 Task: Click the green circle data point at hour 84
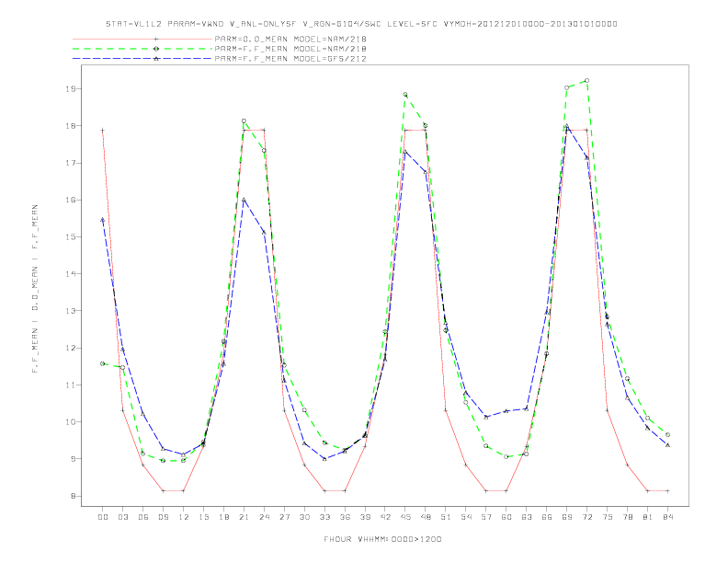tap(668, 435)
